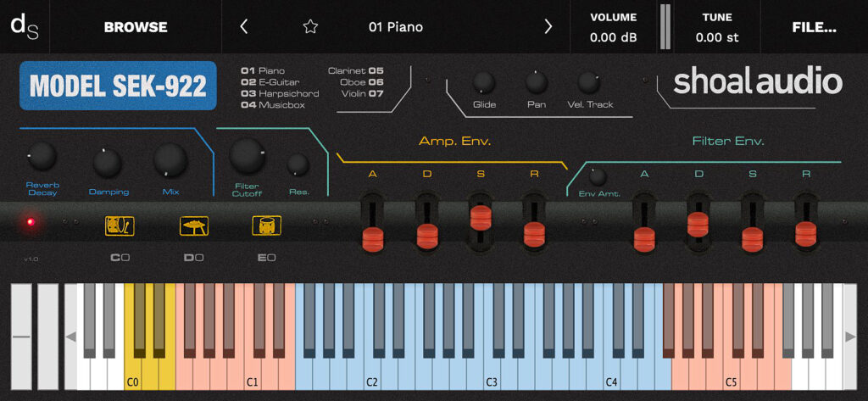Click the Filter Cutoff knob

pyautogui.click(x=247, y=156)
